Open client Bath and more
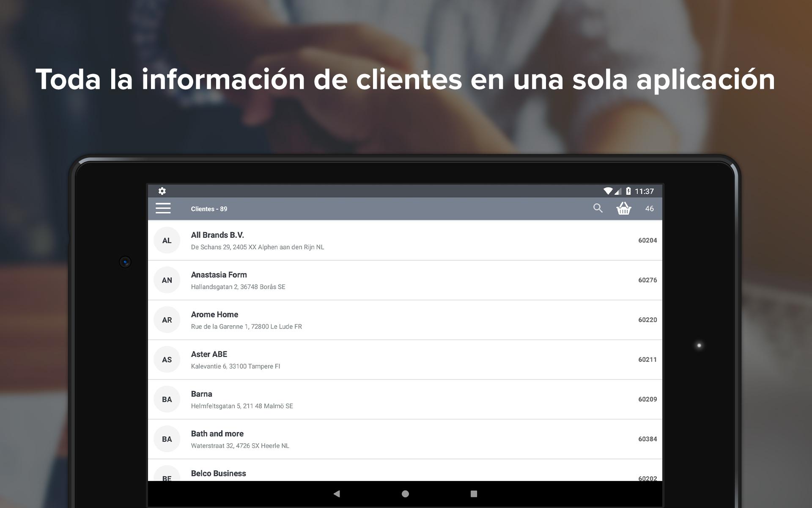812x508 pixels. [405, 439]
